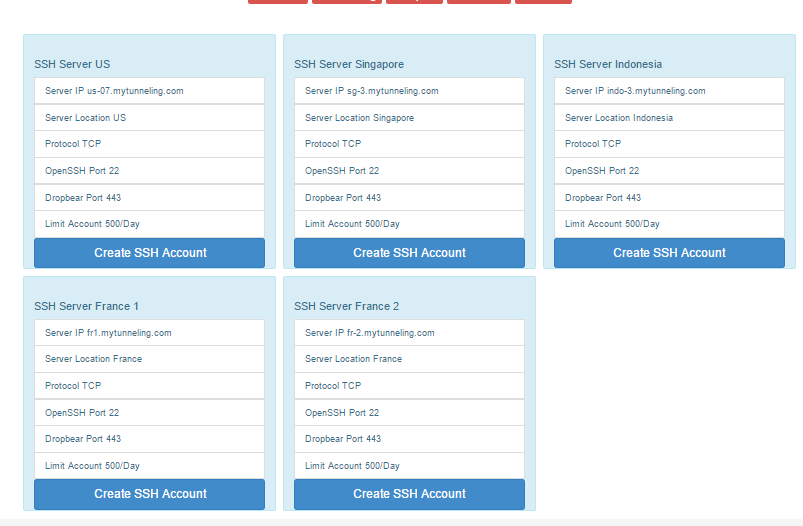
Task: Click 'Dropbear Port 443' in Singapore card
Action: [409, 197]
